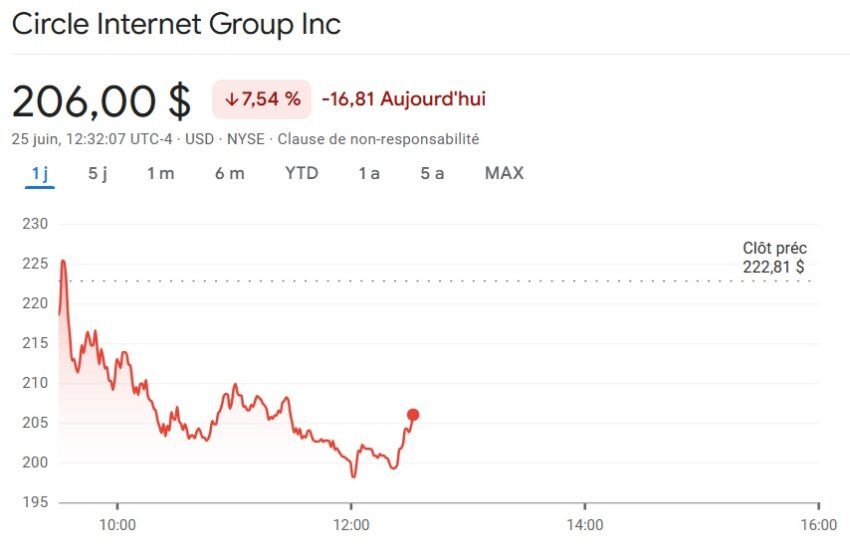Switch to the 5 a range
The image size is (850, 555).
click(x=432, y=173)
